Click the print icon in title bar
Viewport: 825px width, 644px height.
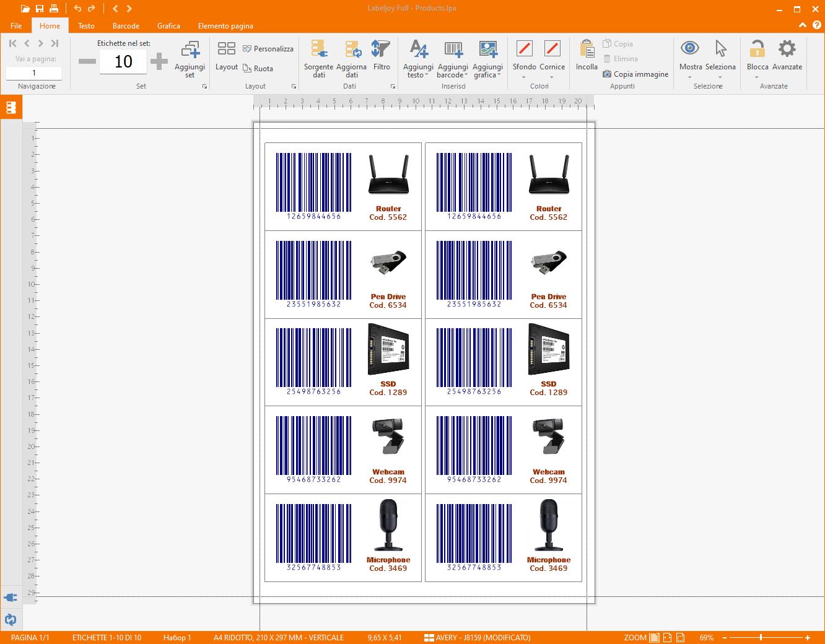pos(54,9)
